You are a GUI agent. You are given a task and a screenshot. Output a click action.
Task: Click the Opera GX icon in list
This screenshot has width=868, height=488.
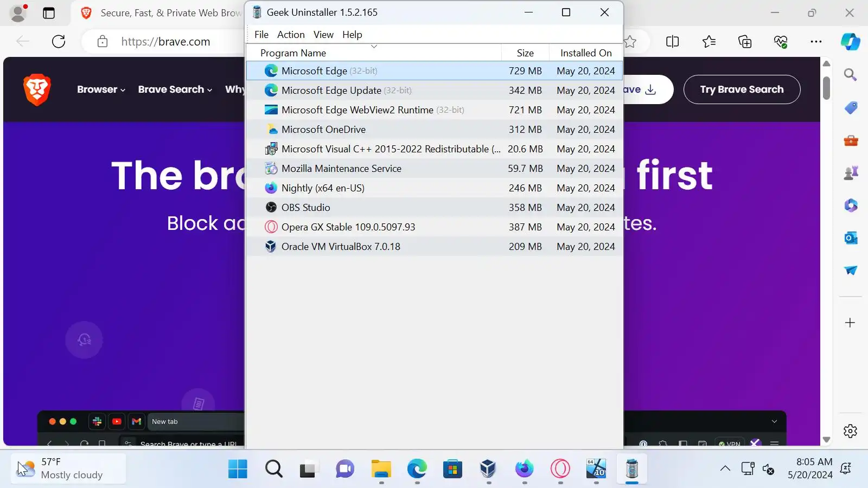click(271, 227)
